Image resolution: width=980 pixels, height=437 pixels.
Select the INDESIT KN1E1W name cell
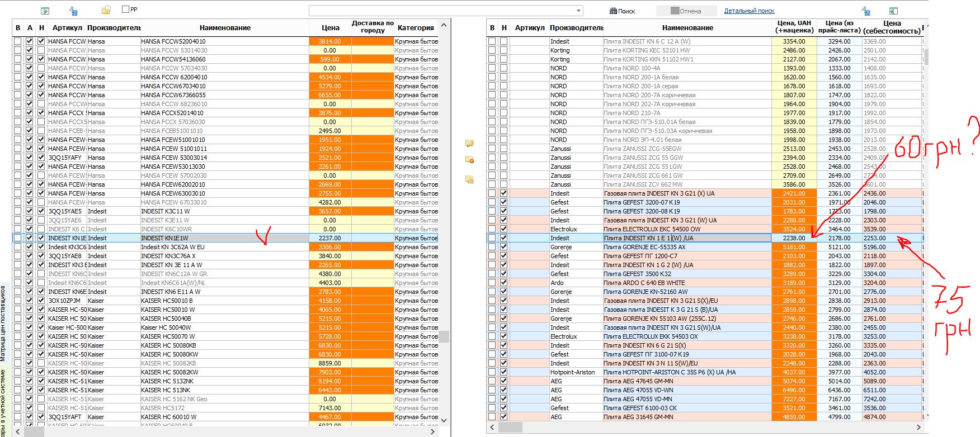(224, 238)
